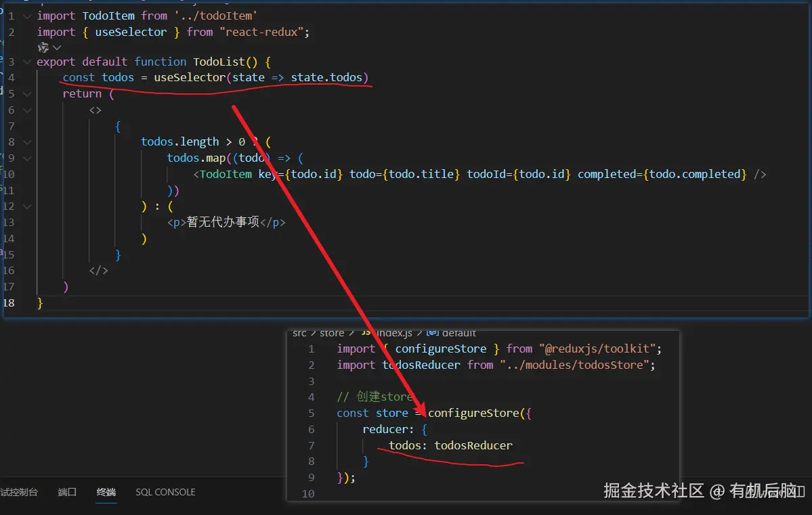This screenshot has height=515, width=812.
Task: Fold the TodoList function at line 3
Action: [x=27, y=62]
